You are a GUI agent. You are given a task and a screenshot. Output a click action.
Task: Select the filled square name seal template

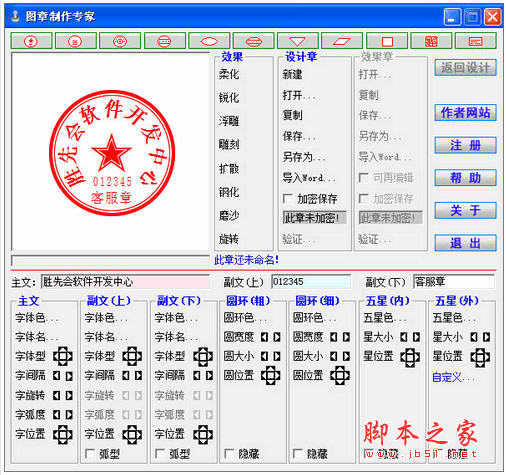(431, 41)
